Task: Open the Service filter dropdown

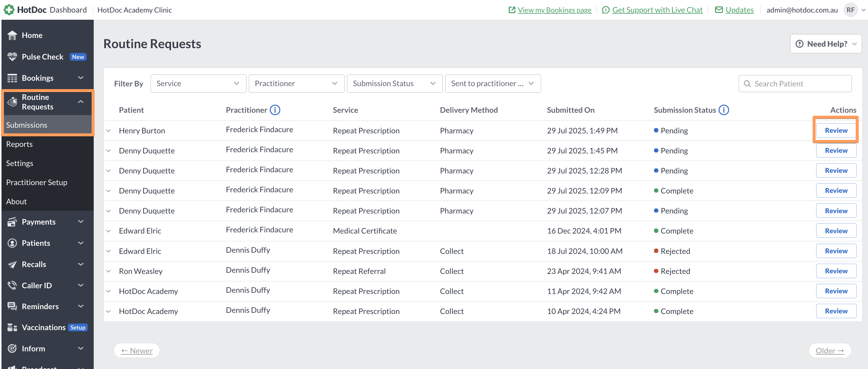Action: (x=198, y=83)
